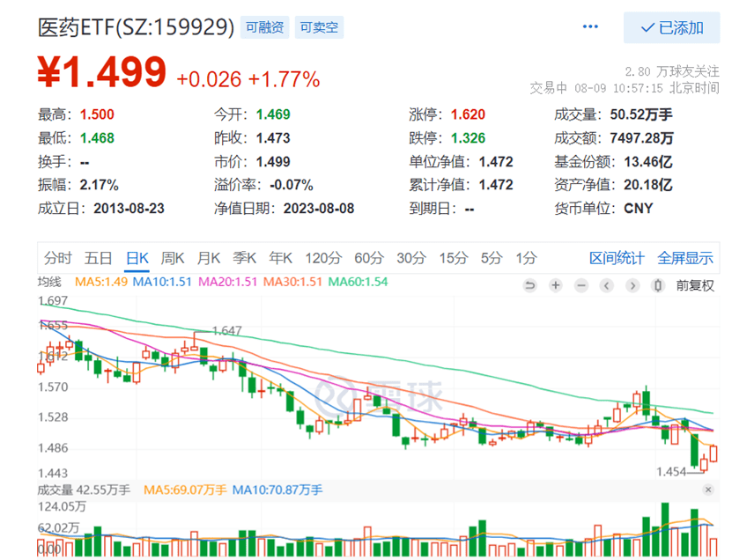Click 全屏显示 to view fullscreen

point(685,258)
